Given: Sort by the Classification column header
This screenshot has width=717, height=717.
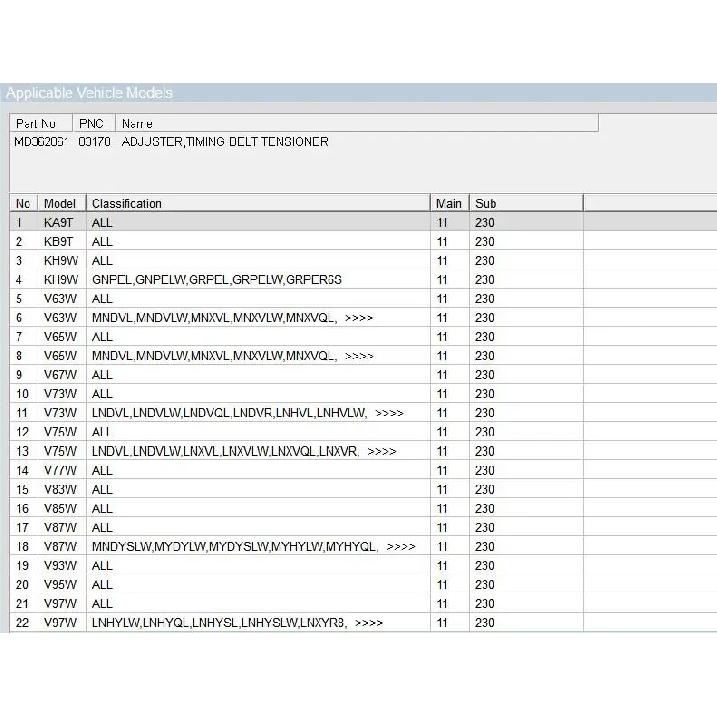Looking at the screenshot, I should tap(258, 203).
